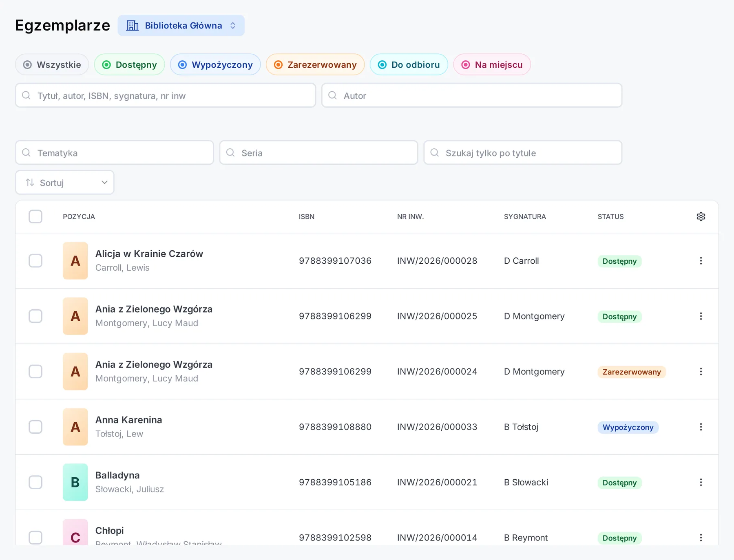Image resolution: width=734 pixels, height=560 pixels.
Task: Tick the select-all checkbox in table header
Action: point(35,216)
